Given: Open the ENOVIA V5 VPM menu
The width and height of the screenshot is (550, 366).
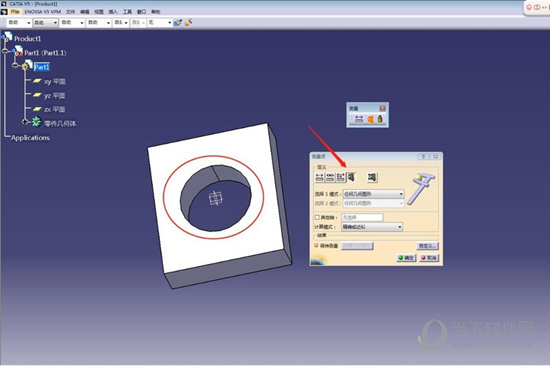Looking at the screenshot, I should point(43,12).
